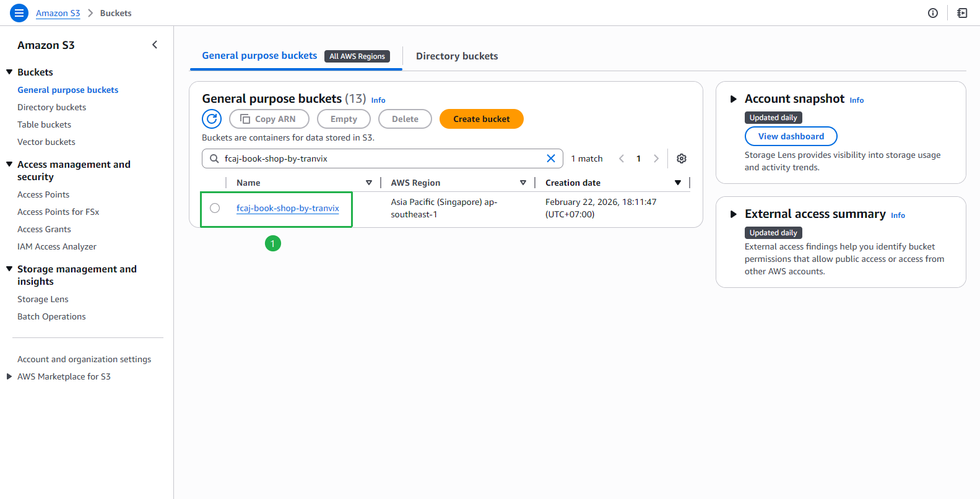
Task: Click the All AWS Regions badge
Action: (357, 56)
